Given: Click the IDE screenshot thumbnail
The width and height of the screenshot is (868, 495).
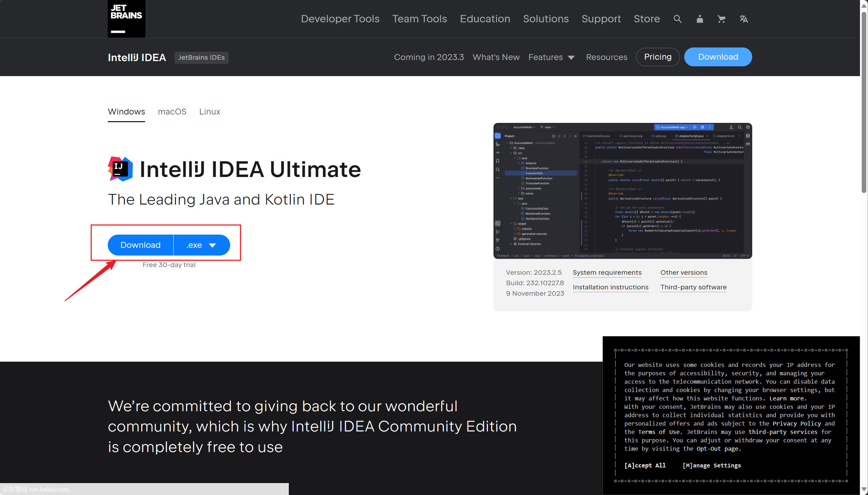Looking at the screenshot, I should click(x=622, y=191).
